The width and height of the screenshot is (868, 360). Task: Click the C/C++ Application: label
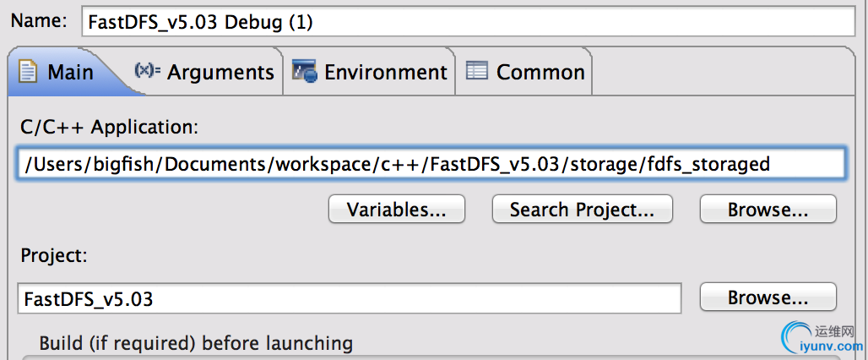[109, 128]
